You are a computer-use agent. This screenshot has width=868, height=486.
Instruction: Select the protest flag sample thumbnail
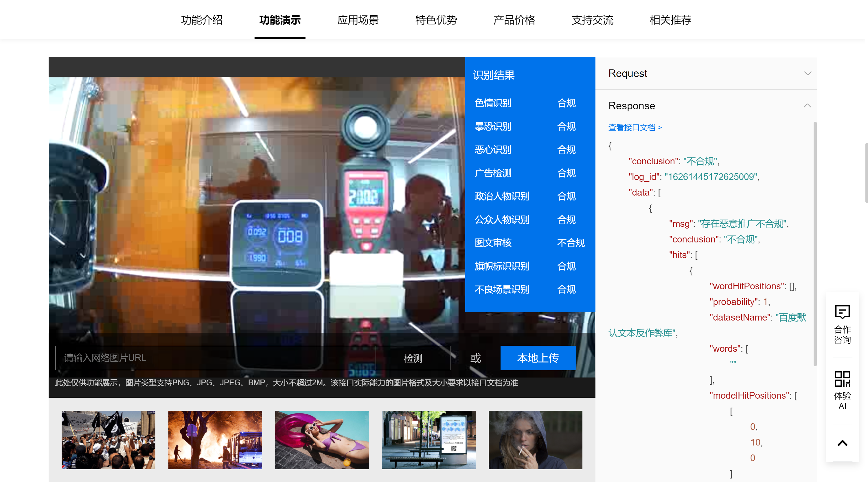(108, 439)
